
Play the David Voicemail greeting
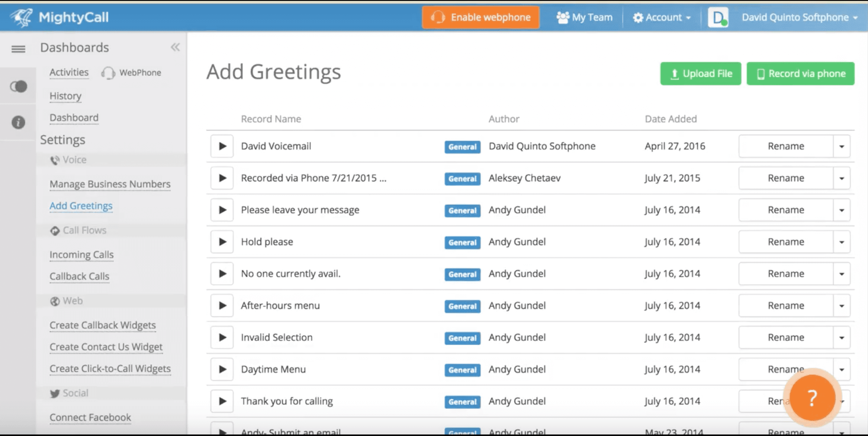point(222,146)
